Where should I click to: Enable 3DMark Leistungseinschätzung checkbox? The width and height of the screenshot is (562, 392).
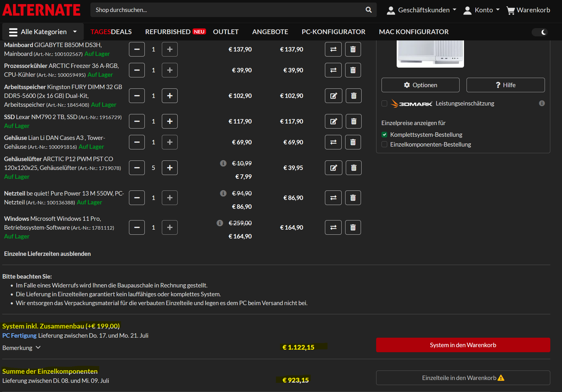[384, 103]
